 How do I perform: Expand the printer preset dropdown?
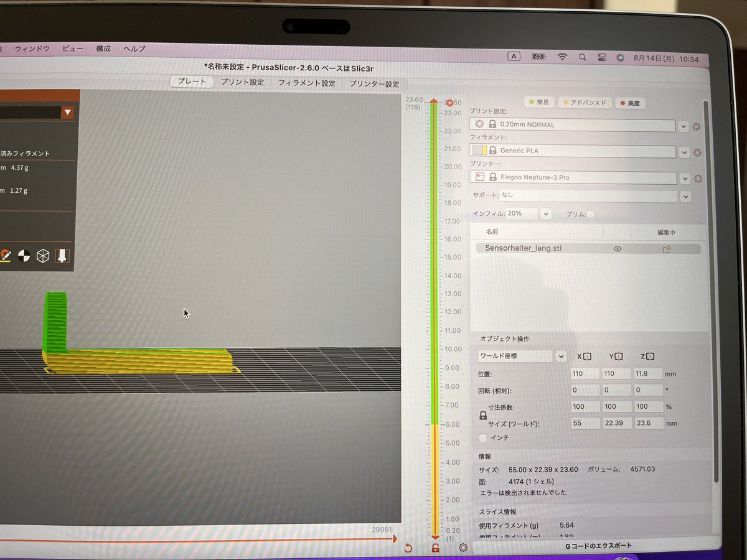[x=685, y=179]
